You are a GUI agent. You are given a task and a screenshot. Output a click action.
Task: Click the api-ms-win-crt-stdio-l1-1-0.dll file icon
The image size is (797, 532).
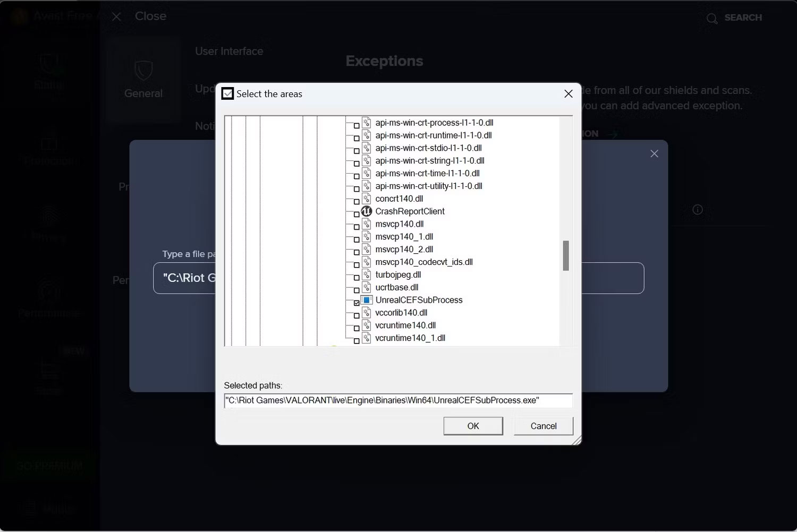point(367,148)
